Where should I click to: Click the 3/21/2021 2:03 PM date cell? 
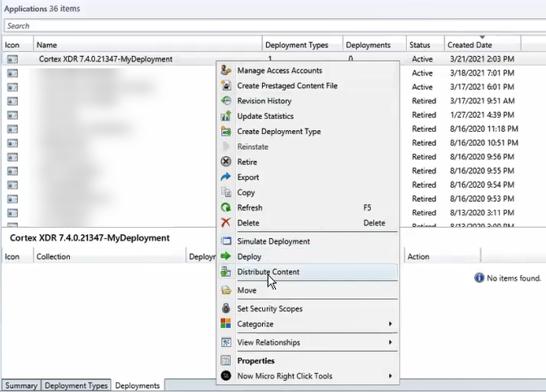point(482,59)
